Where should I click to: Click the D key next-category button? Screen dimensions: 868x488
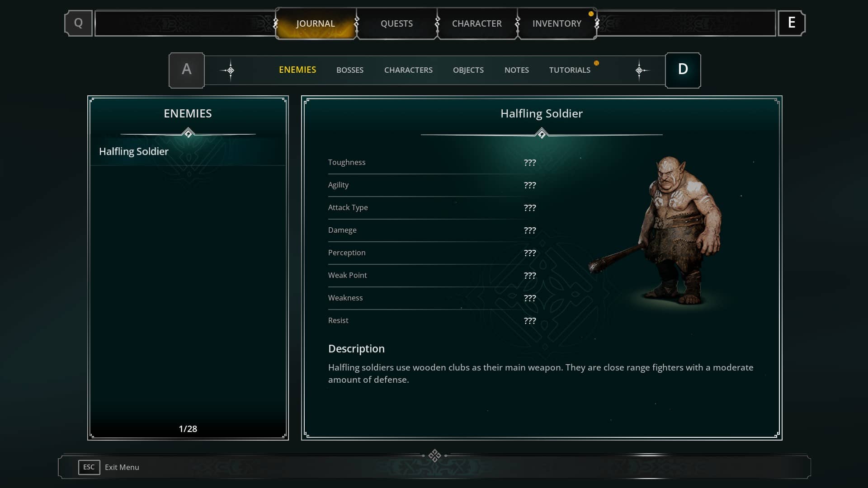pos(683,70)
